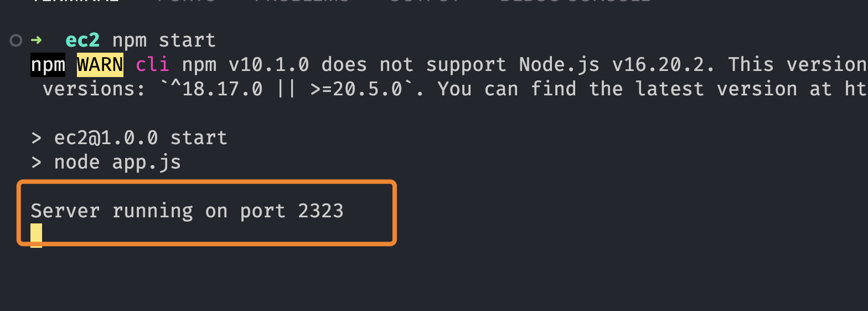
Task: Open the PROBLEMS panel tab
Action: 302,2
